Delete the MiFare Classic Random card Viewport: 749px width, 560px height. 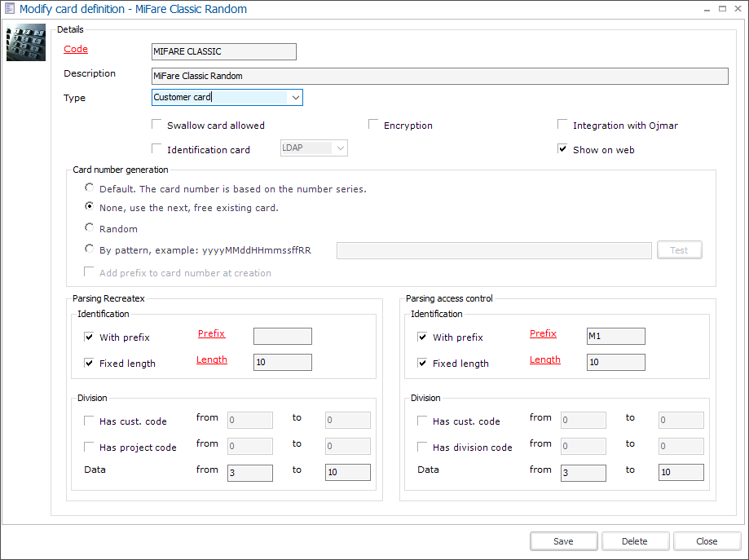point(635,540)
